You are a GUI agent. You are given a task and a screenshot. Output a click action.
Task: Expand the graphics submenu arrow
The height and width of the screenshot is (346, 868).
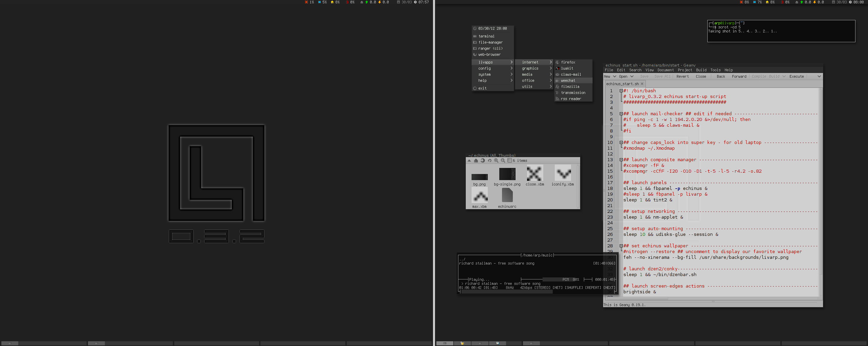coord(551,68)
